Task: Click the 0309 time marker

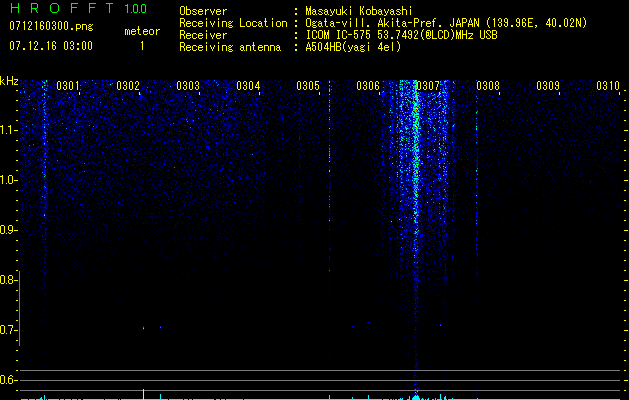Action: (548, 86)
